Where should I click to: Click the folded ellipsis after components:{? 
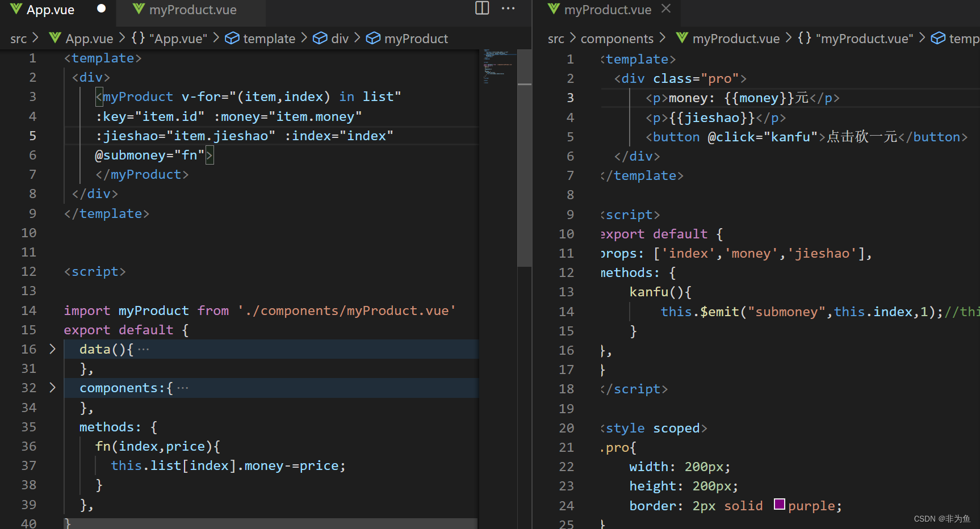[x=182, y=388]
